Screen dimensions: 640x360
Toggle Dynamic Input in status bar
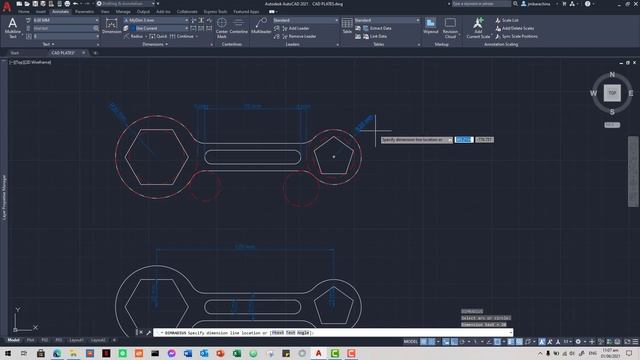446,342
